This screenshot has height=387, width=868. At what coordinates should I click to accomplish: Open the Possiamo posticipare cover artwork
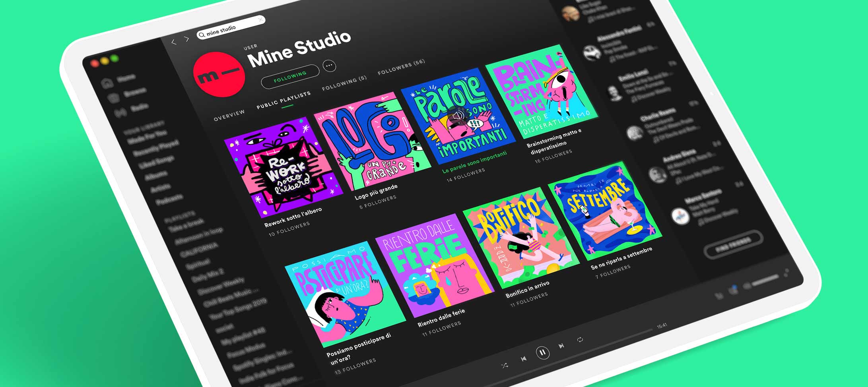(x=345, y=294)
